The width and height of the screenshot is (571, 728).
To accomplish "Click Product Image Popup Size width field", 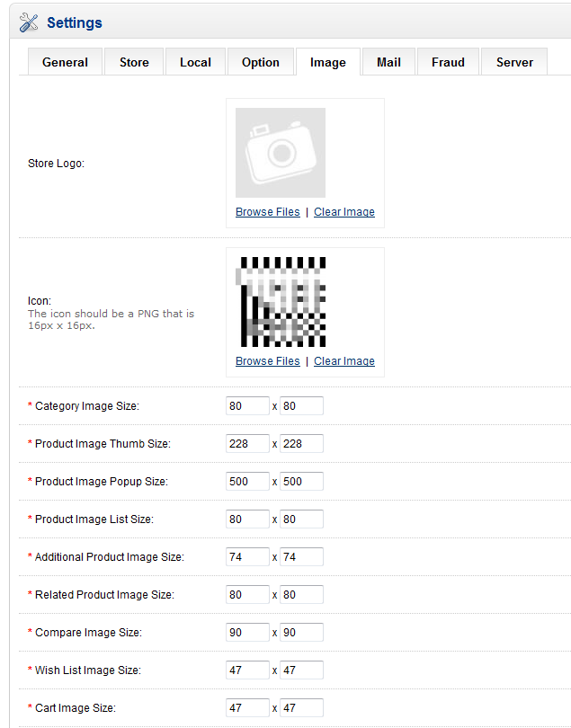I will tap(247, 482).
